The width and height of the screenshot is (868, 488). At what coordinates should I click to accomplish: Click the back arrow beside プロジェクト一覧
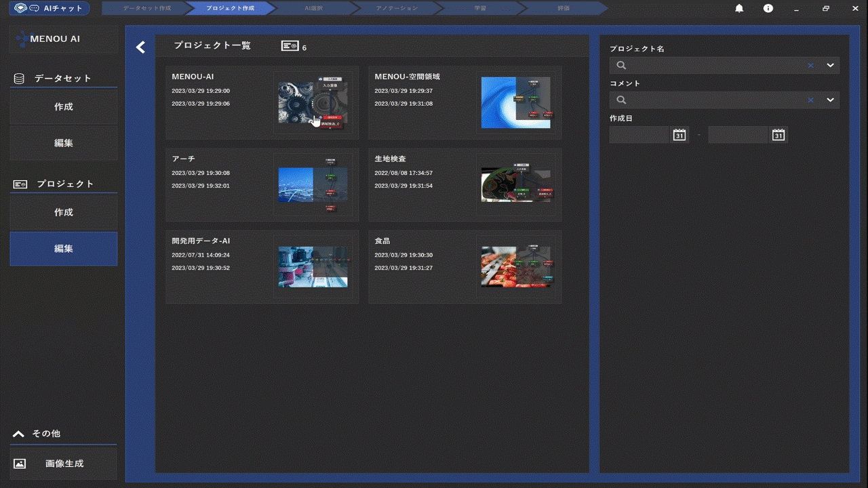point(140,47)
